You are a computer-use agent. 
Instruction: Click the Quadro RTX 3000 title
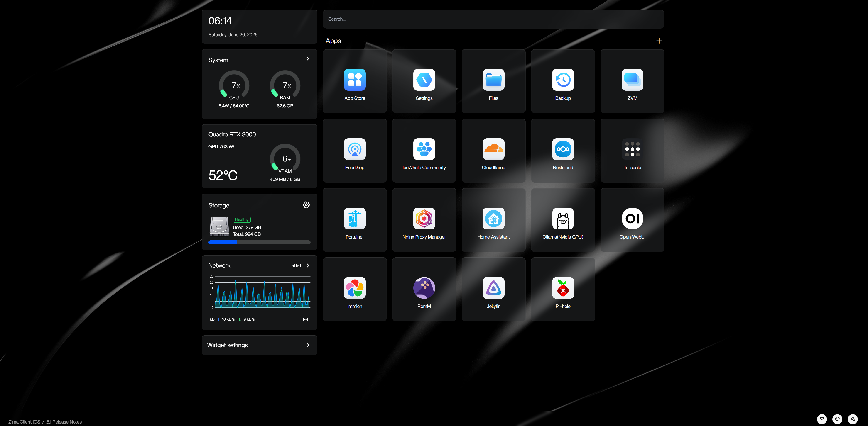click(232, 134)
